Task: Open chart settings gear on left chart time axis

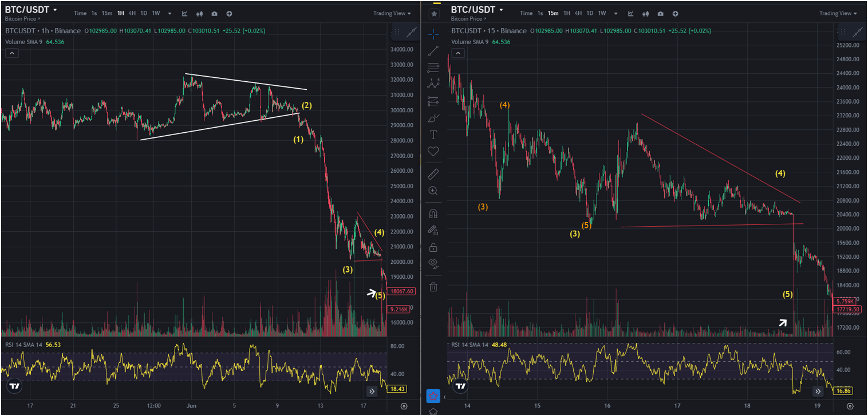Action: pos(404,406)
